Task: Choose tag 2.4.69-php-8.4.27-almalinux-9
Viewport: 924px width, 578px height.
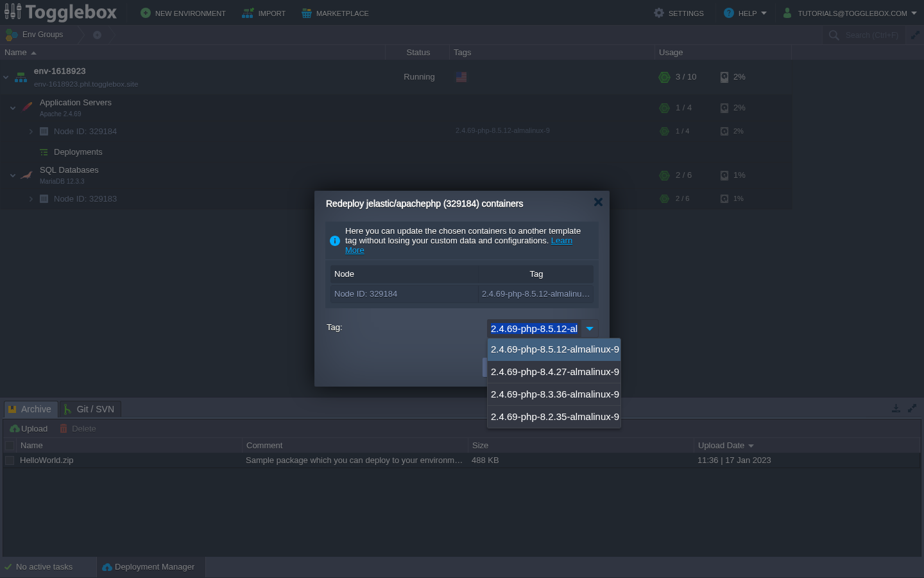Action: 554,372
